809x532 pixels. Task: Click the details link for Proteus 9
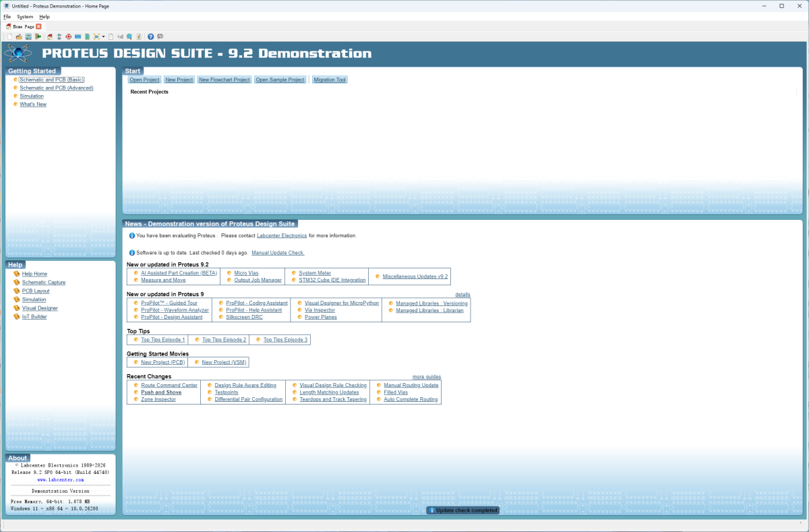point(462,295)
